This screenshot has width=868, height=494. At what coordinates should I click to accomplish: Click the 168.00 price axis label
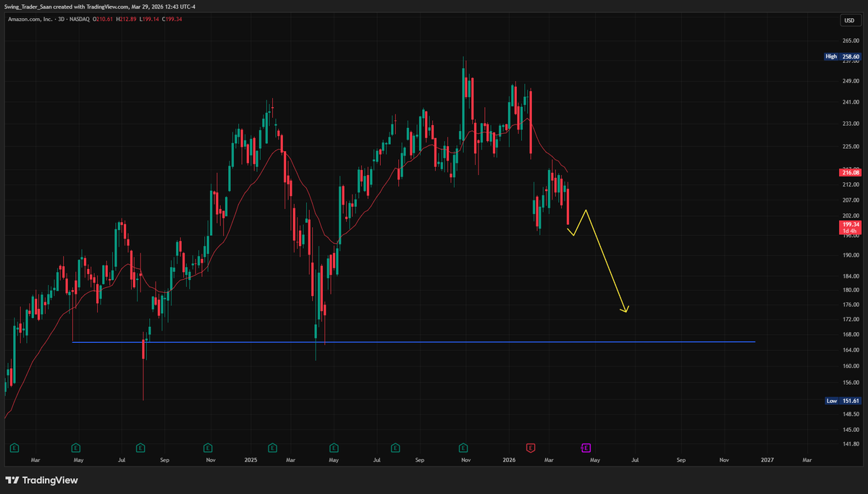[851, 335]
